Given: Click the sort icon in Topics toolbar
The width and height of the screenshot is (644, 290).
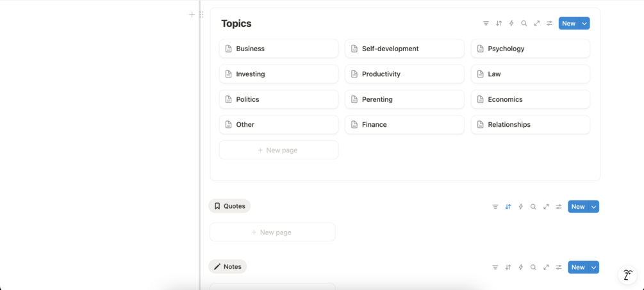Looking at the screenshot, I should (499, 24).
